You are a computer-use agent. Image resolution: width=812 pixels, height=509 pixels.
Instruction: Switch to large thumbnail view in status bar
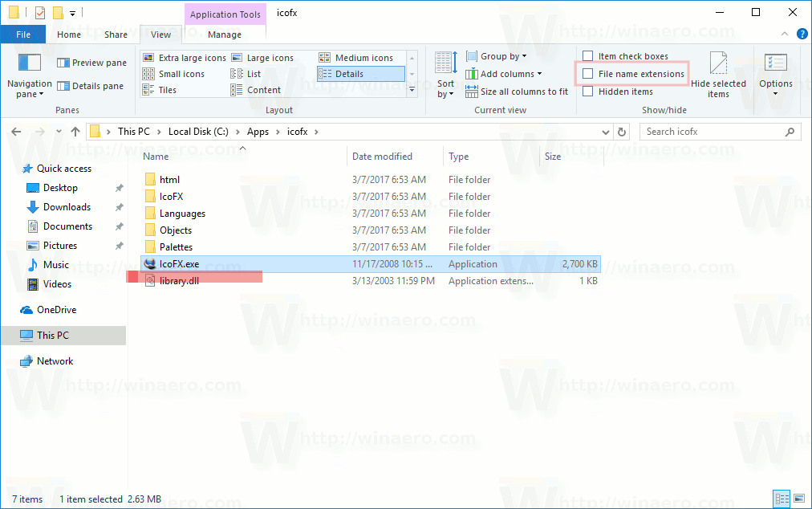click(x=799, y=499)
